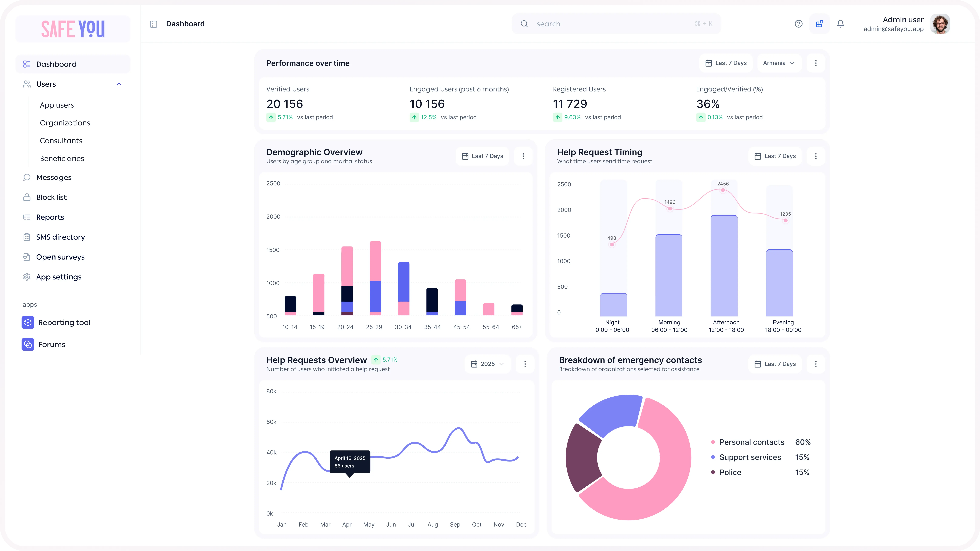
Task: Click Verified Users value 20 156
Action: point(285,104)
